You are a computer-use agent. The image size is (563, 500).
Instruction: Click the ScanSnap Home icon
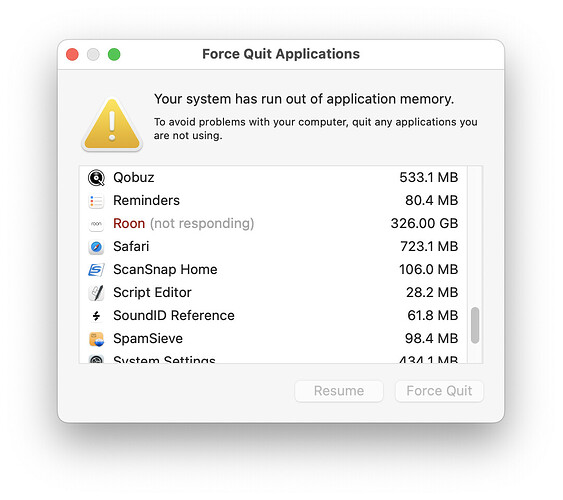96,270
